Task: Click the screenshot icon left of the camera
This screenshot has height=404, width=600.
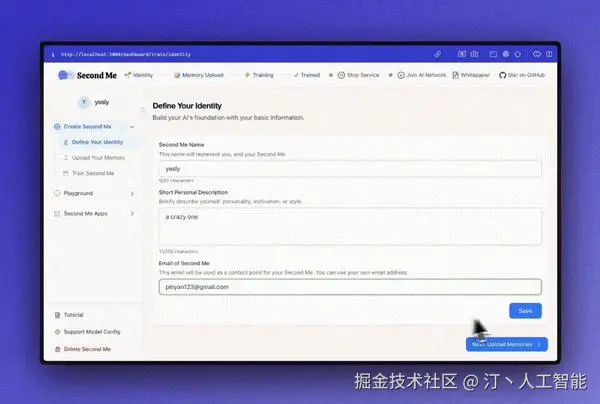Action: [462, 54]
